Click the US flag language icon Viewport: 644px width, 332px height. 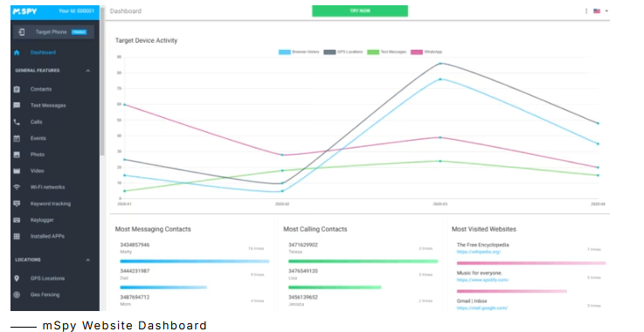tap(597, 11)
